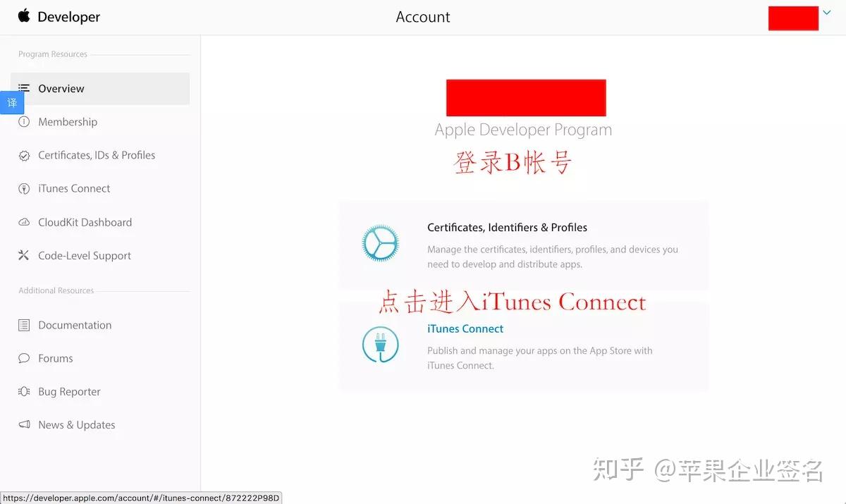Click the Forums speech bubble icon
Screen dimensions: 846x504
(x=24, y=358)
